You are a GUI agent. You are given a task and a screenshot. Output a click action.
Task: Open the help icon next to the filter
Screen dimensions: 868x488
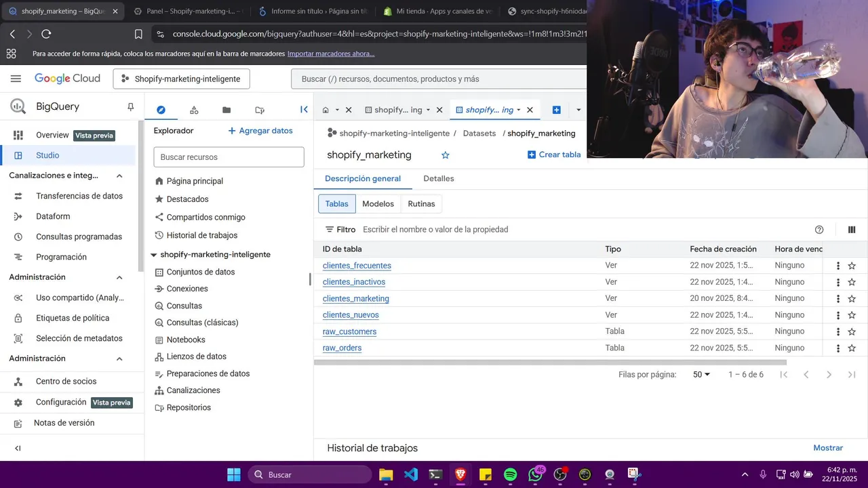(x=819, y=230)
